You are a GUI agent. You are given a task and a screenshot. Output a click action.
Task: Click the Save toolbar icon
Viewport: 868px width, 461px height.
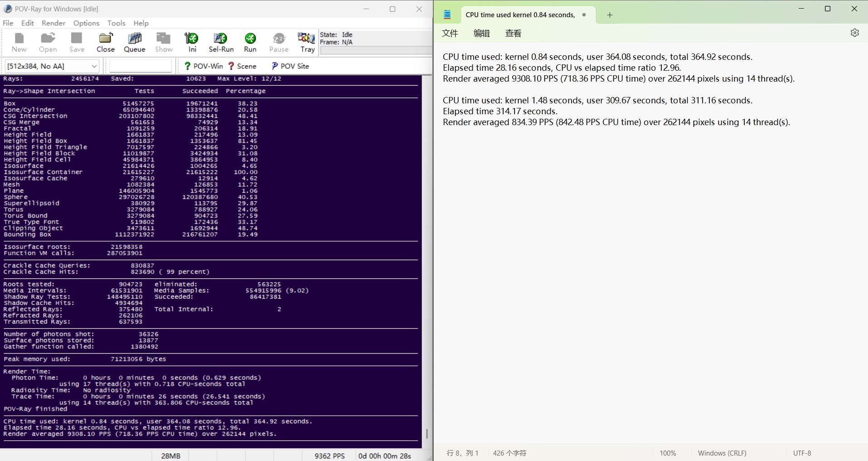tap(77, 43)
